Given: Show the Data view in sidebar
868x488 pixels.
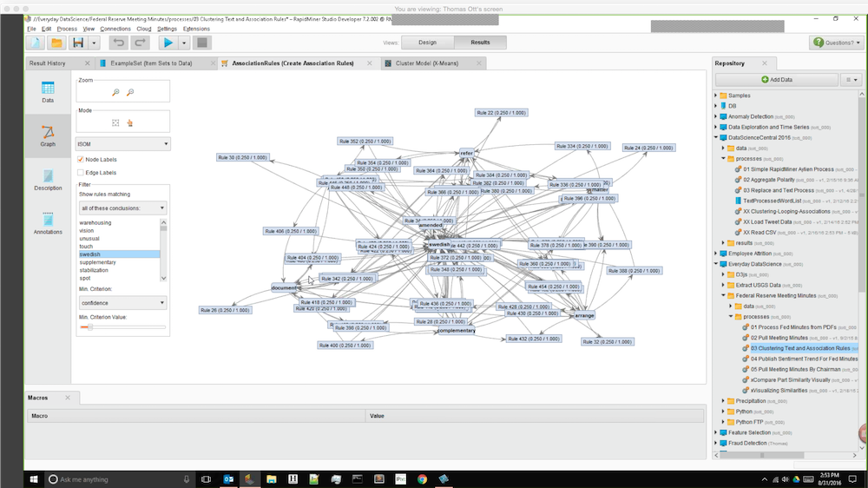Looking at the screenshot, I should 48,92.
